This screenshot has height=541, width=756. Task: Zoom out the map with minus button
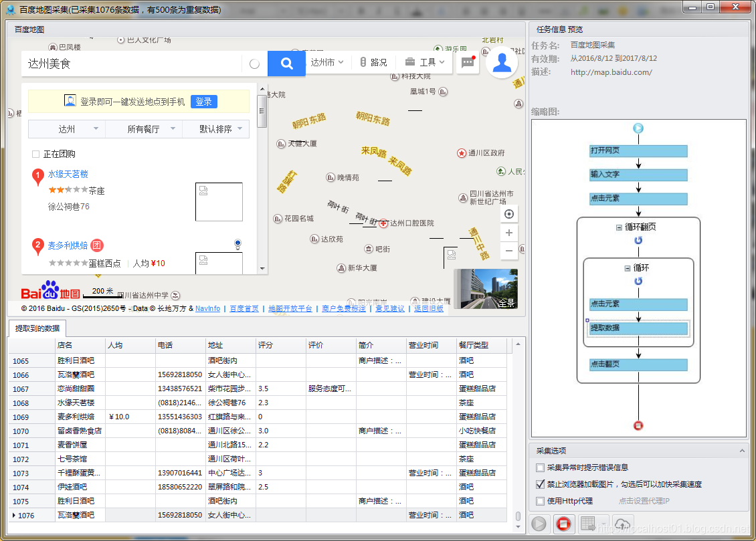(508, 251)
